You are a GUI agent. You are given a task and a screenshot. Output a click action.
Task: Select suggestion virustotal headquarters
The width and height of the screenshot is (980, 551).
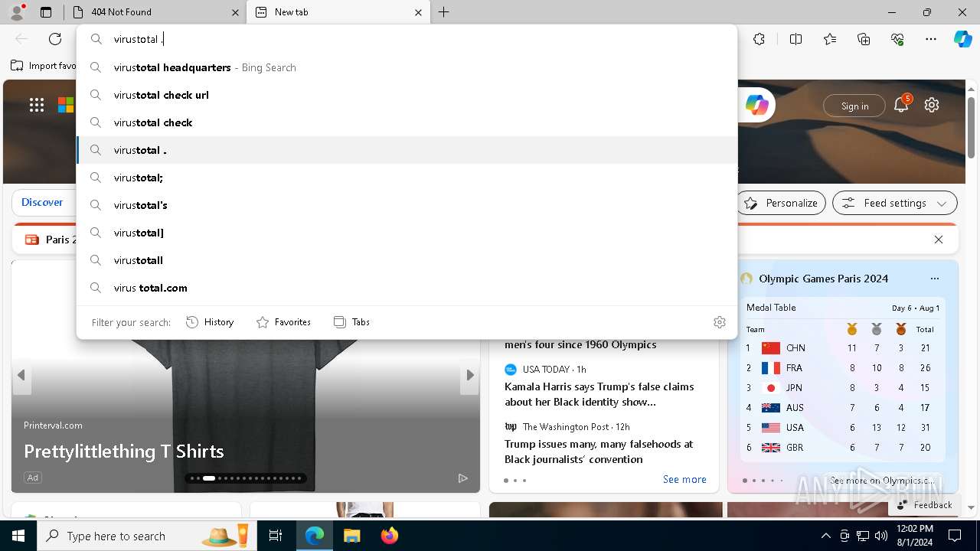407,67
